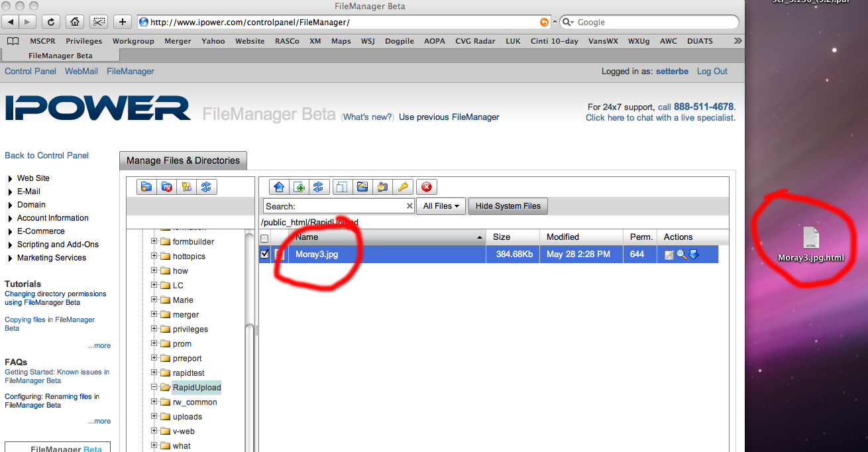868x452 pixels.
Task: Expand the hottopics folder
Action: [154, 256]
